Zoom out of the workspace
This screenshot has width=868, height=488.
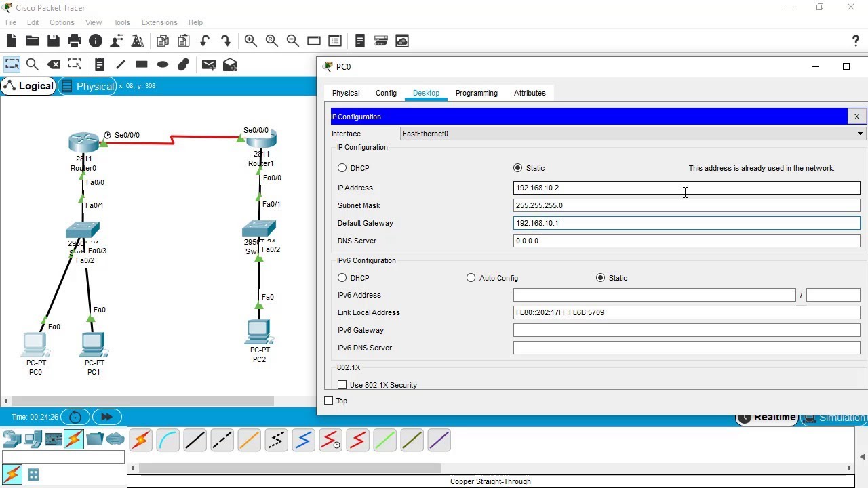293,41
